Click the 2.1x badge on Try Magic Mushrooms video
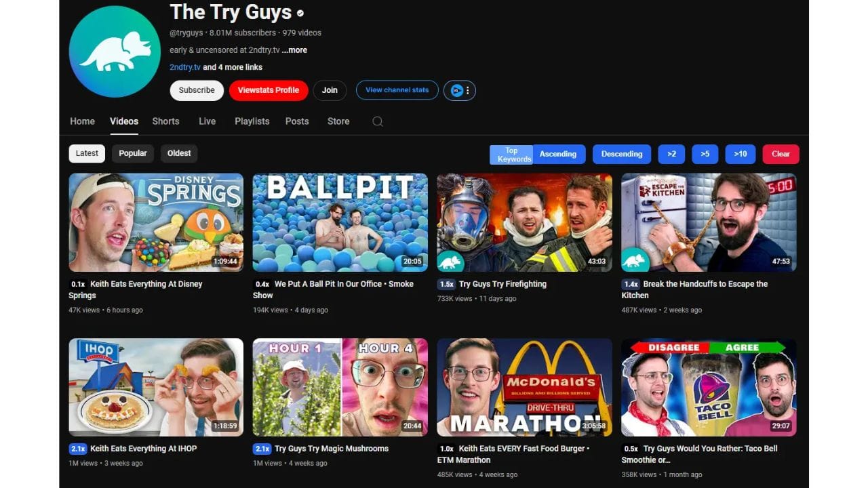 click(262, 449)
